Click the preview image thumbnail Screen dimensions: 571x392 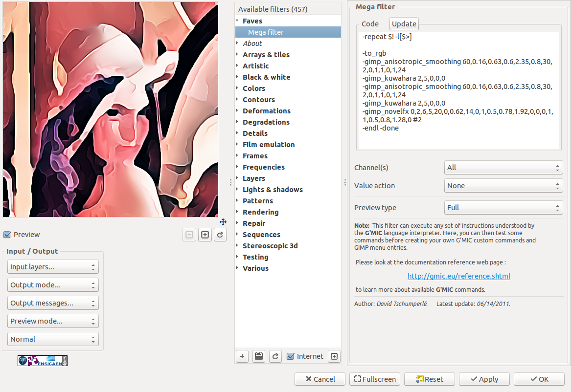[x=111, y=109]
